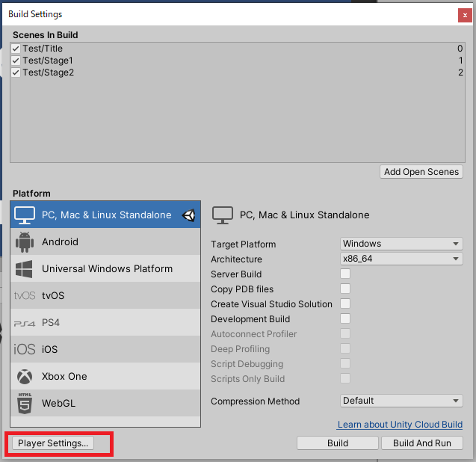Click the monitor icon in platform details header
This screenshot has height=462, width=476.
(x=223, y=215)
